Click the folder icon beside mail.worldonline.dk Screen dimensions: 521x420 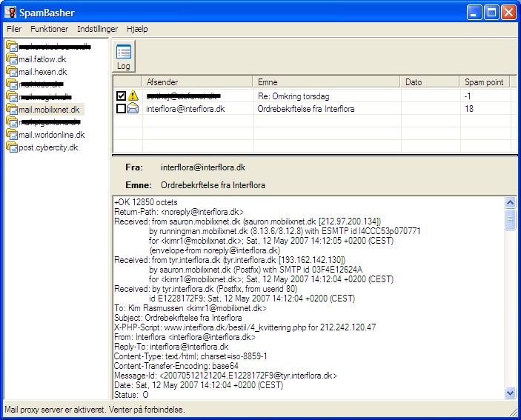[x=12, y=135]
